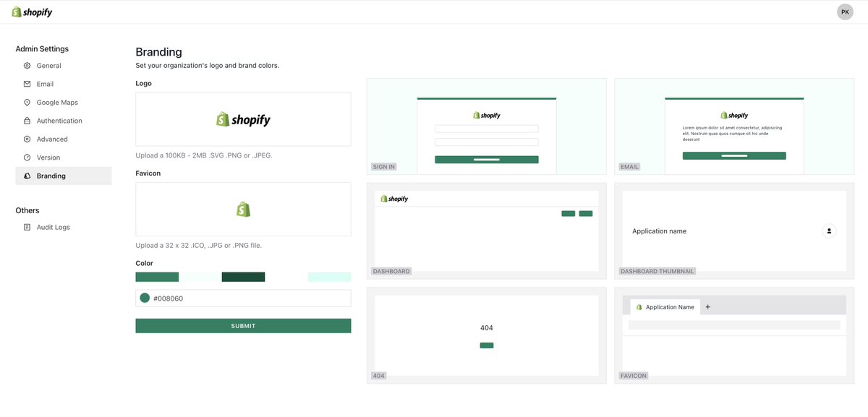This screenshot has height=417, width=868.
Task: Click the Favicon upload box
Action: [242, 208]
